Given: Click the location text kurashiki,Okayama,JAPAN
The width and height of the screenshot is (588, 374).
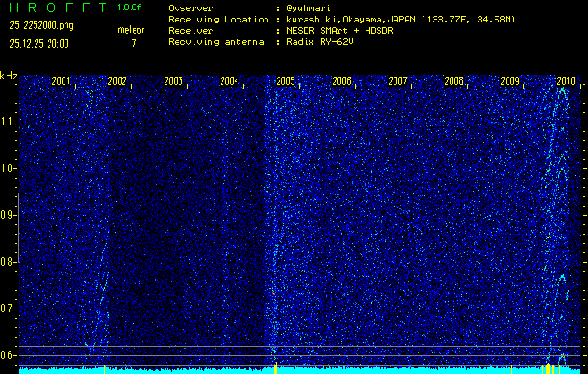Looking at the screenshot, I should tap(351, 20).
